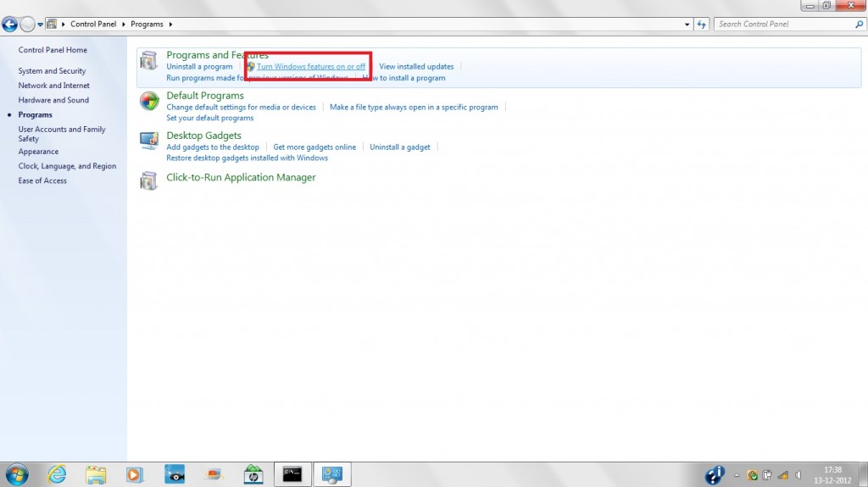Click the Back navigation arrow button

(11, 25)
